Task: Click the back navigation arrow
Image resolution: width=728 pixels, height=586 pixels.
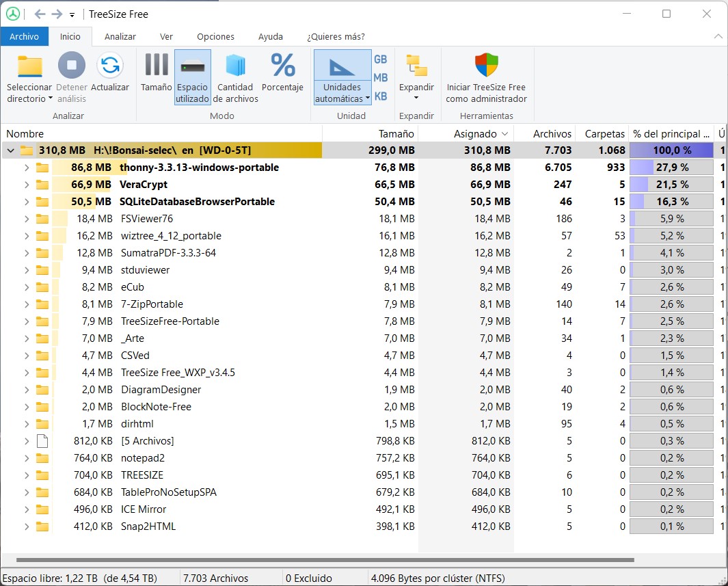Action: pyautogui.click(x=40, y=14)
